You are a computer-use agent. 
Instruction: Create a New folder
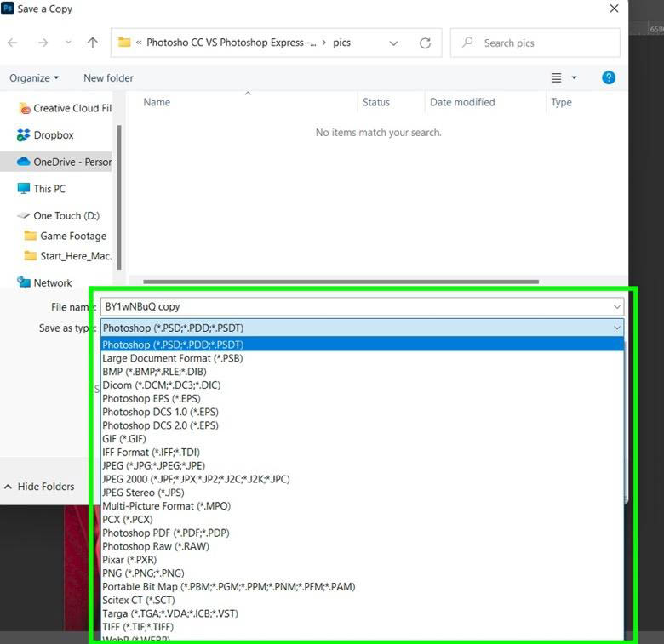click(x=108, y=78)
